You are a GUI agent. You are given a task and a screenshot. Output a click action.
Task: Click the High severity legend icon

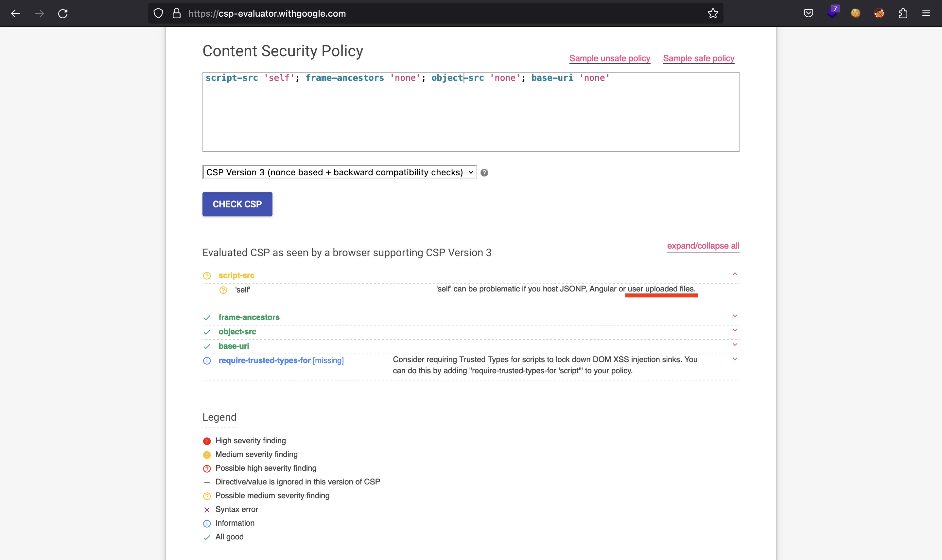click(207, 441)
